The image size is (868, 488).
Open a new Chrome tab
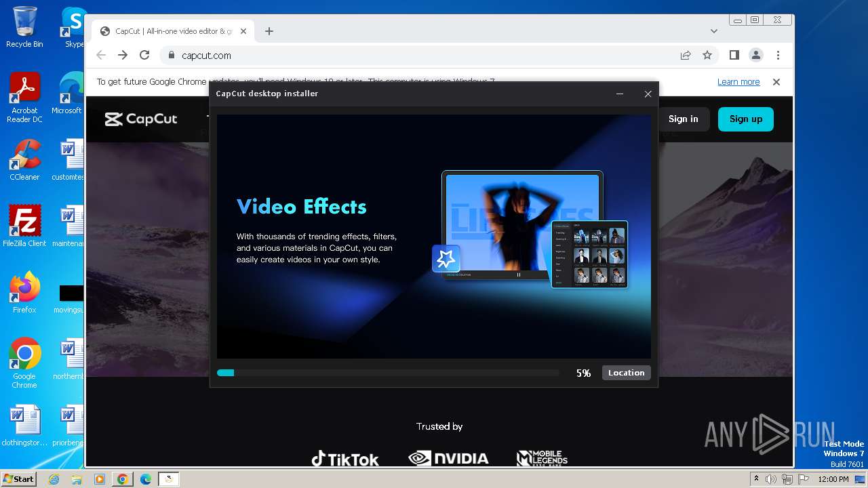(269, 31)
